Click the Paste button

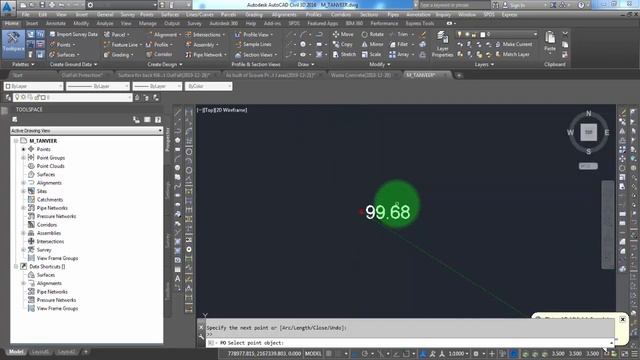(x=550, y=41)
